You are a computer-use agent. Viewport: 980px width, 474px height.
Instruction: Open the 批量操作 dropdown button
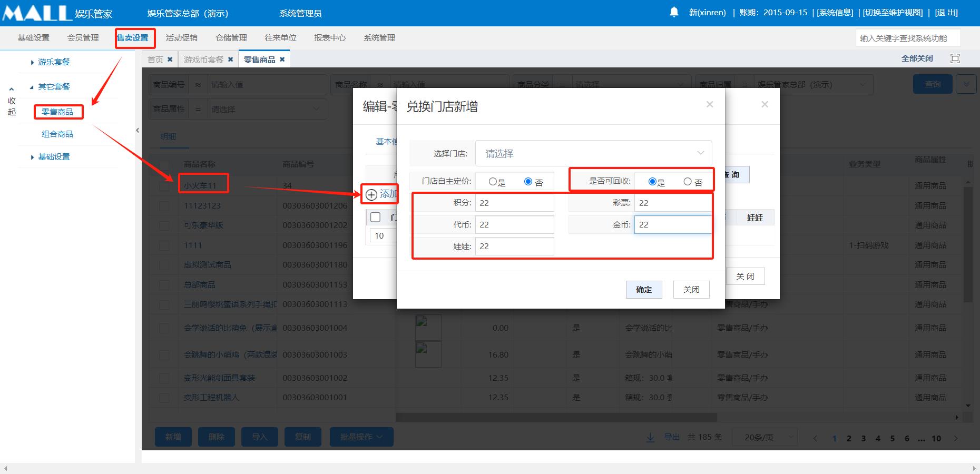361,437
